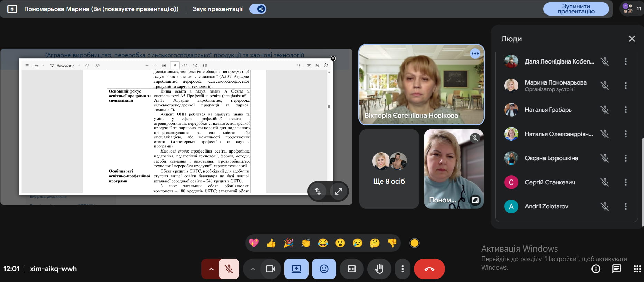
Task: Open the activities grid icon
Action: [x=637, y=269]
